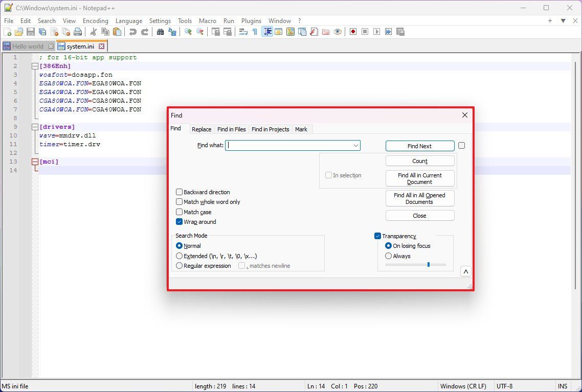Select the Regular expression search mode
Screen dimensions: 582x392
coord(180,265)
